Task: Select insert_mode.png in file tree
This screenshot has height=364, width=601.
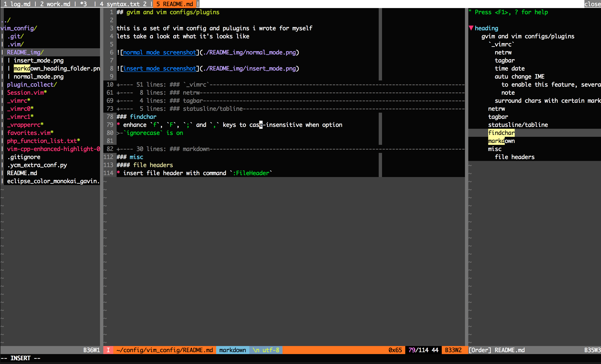Action: click(x=39, y=60)
